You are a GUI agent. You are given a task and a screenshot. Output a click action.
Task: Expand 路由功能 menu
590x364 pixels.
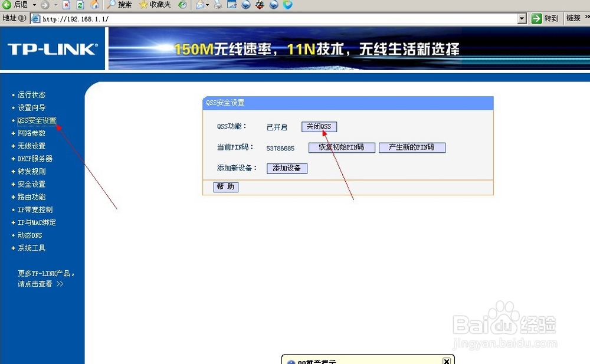(x=32, y=197)
